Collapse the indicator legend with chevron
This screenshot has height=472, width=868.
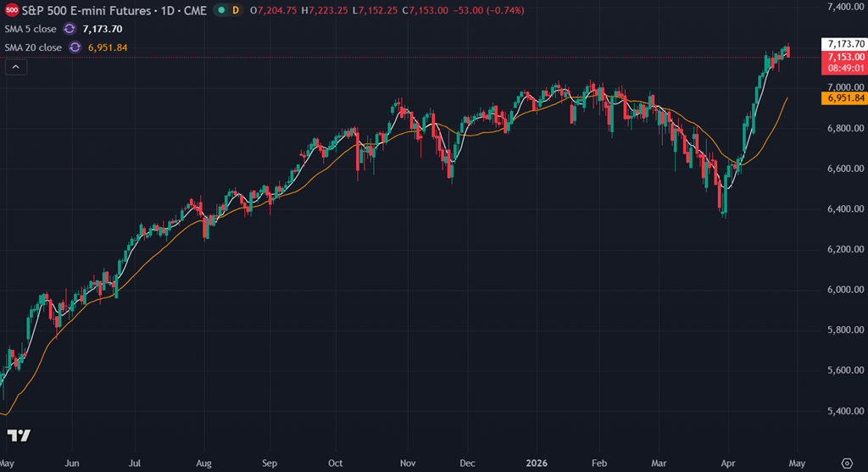[16, 67]
